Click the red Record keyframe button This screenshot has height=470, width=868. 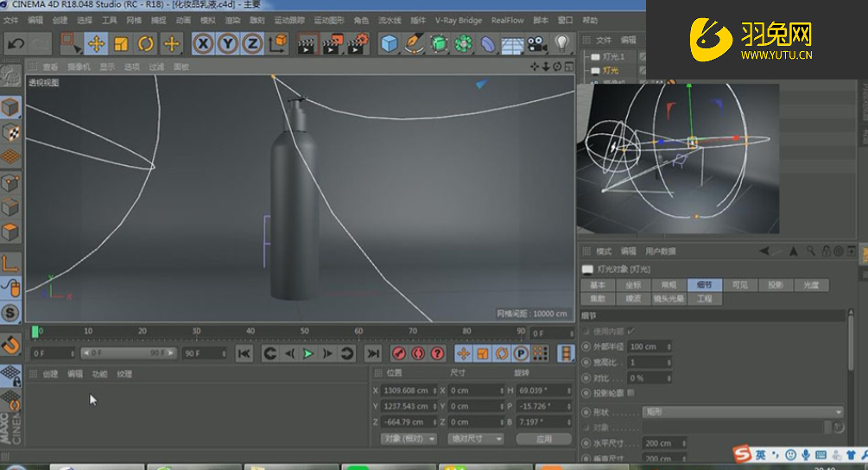[398, 353]
